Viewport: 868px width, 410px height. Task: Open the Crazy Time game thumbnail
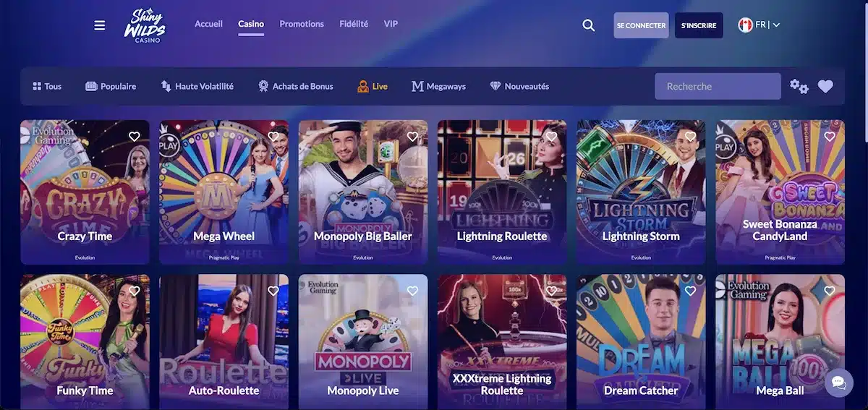tap(85, 192)
